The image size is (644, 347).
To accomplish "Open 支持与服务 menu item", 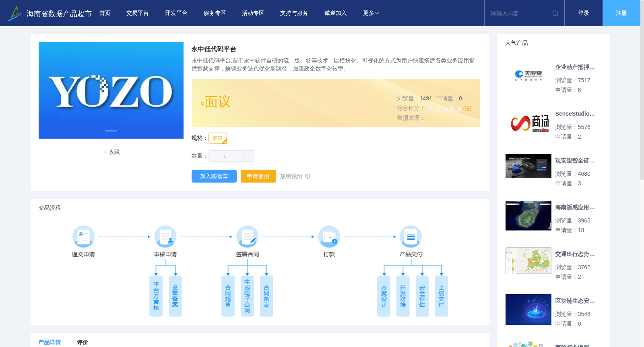I will tap(294, 13).
